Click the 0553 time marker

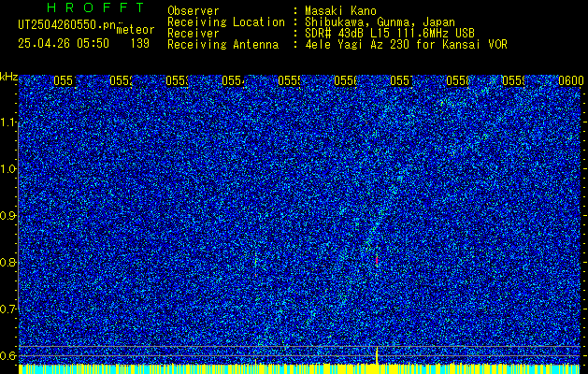(177, 80)
